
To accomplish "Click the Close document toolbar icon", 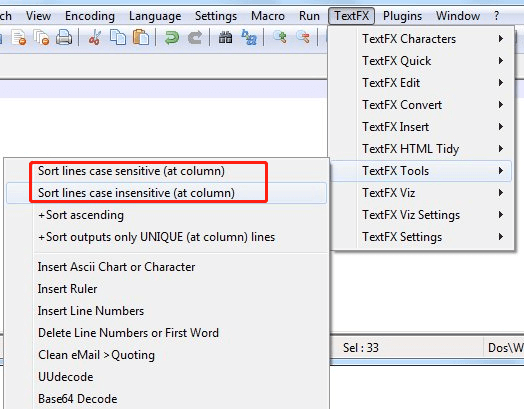I will [18, 37].
